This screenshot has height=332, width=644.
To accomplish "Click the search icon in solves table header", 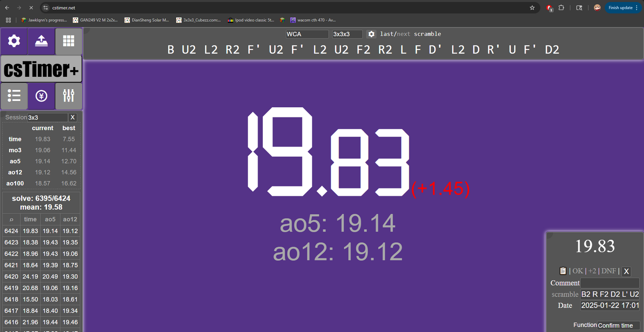I will (x=11, y=219).
